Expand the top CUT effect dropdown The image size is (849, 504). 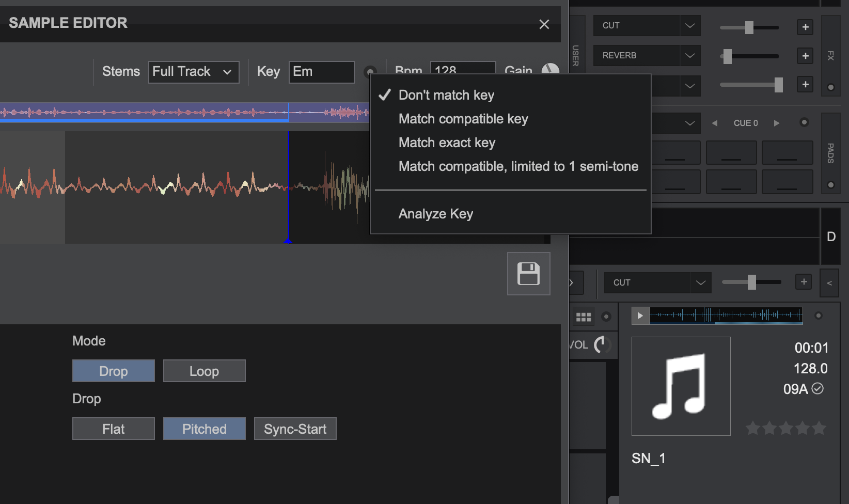point(690,25)
